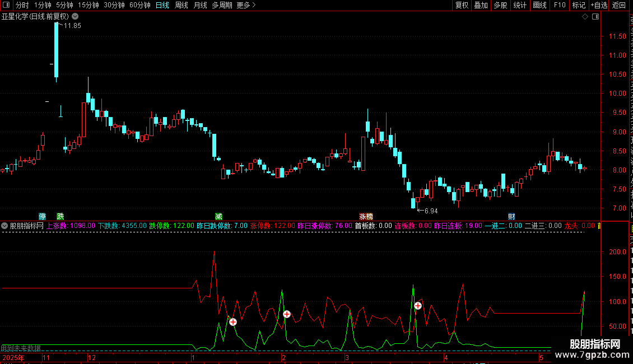This screenshot has width=633, height=364.
Task: Toggle 叠加 overlay mode
Action: 481,5
